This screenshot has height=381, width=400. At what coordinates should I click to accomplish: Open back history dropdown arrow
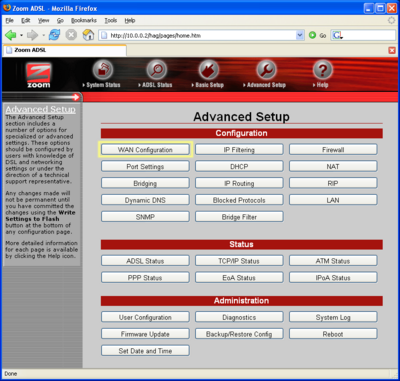pyautogui.click(x=21, y=35)
